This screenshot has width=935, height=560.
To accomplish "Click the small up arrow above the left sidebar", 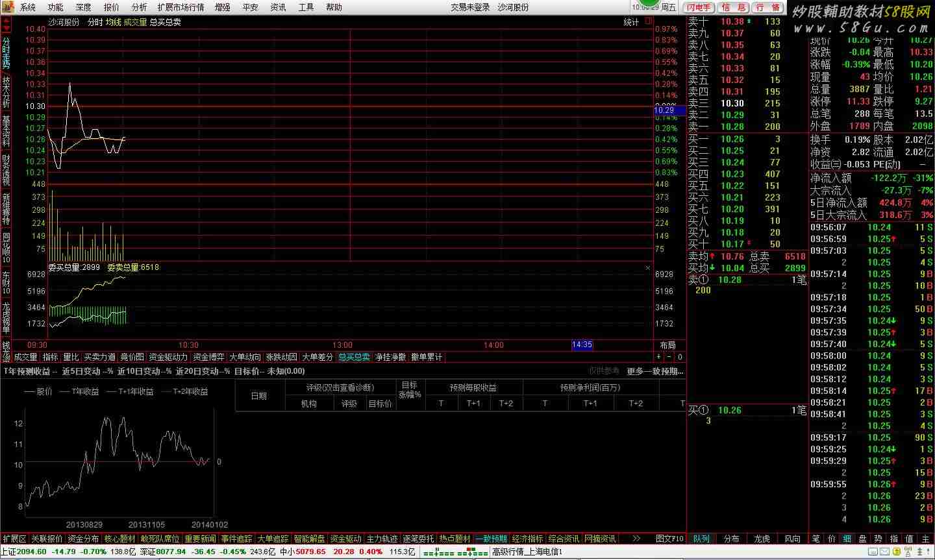I will (6, 19).
